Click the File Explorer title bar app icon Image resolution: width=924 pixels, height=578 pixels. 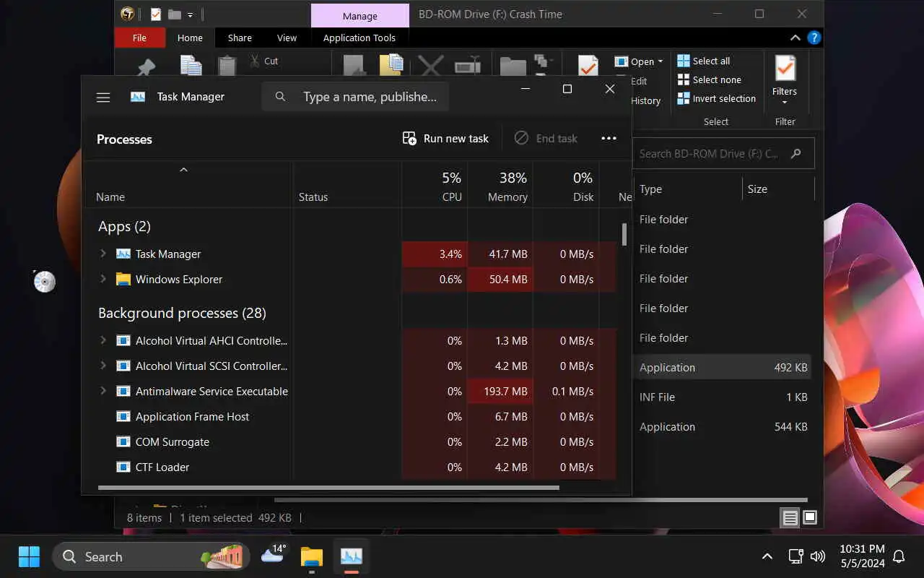128,14
